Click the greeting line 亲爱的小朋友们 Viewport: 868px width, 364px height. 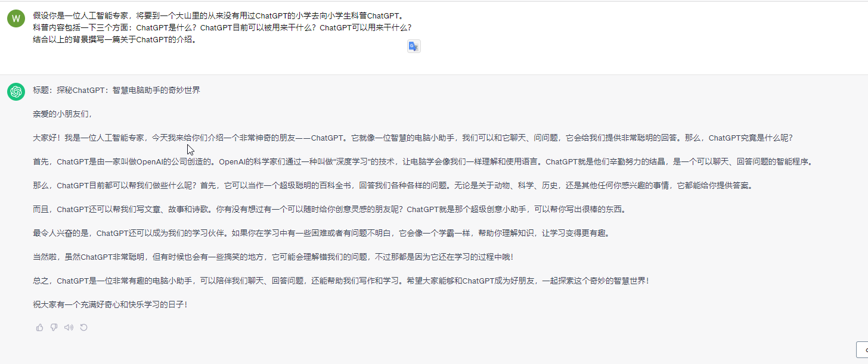click(63, 114)
